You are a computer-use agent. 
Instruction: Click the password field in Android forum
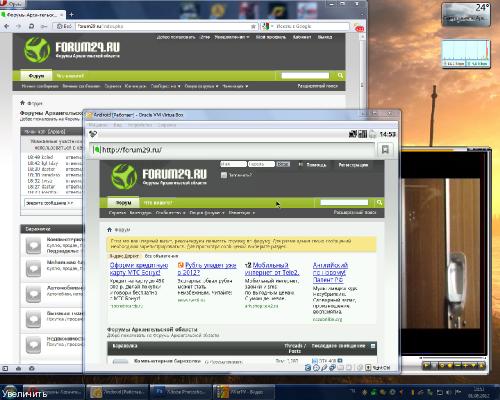point(261,164)
